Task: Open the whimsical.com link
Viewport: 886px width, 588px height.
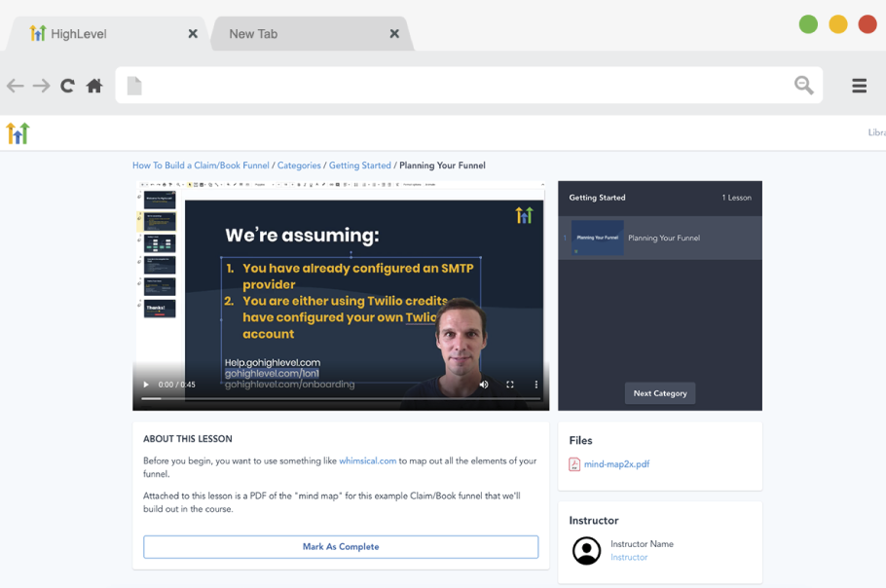Action: pyautogui.click(x=367, y=460)
